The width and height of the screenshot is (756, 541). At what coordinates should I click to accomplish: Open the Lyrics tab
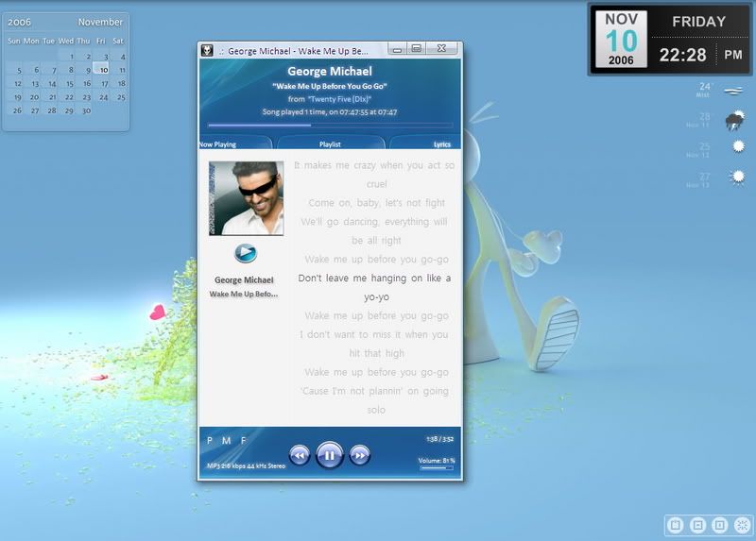pos(442,144)
